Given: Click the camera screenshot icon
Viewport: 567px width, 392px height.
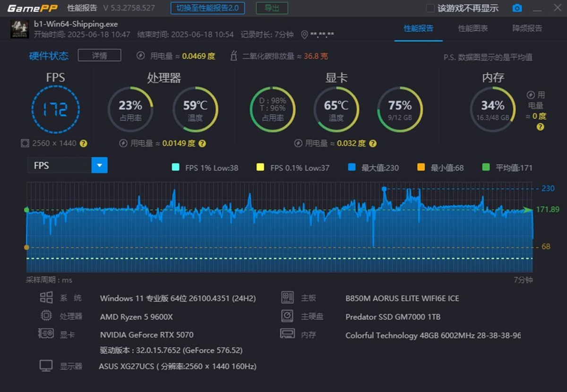Looking at the screenshot, I should point(517,8).
